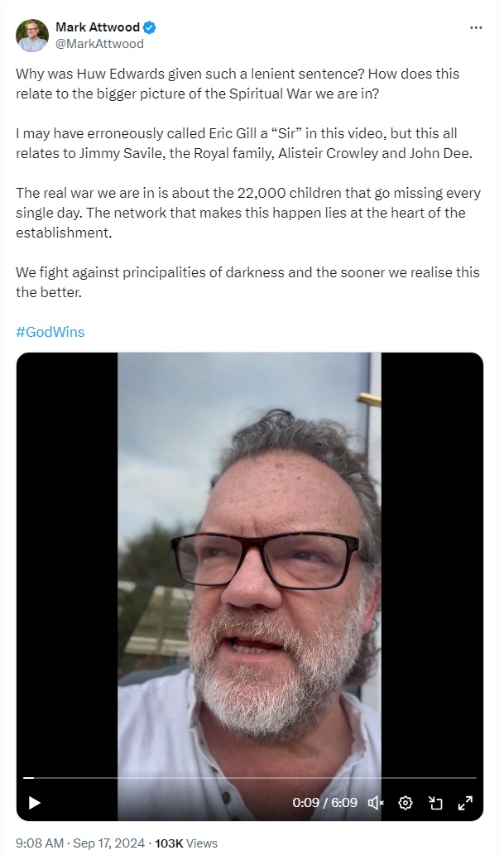Seek along the video progress bar

pos(250,777)
